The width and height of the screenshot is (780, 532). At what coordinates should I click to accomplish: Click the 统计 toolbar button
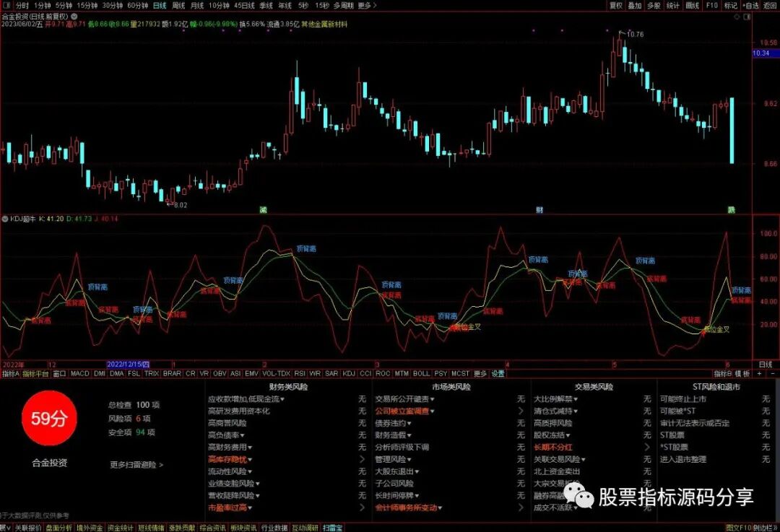tap(672, 6)
